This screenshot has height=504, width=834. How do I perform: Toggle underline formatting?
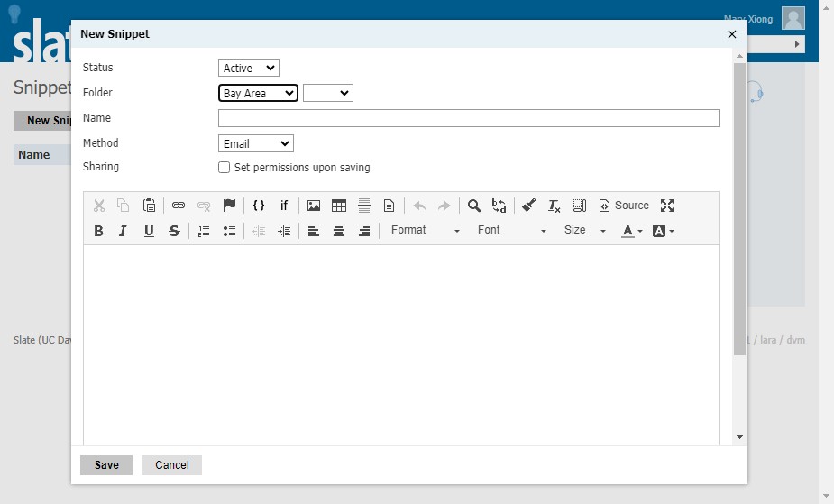point(149,231)
